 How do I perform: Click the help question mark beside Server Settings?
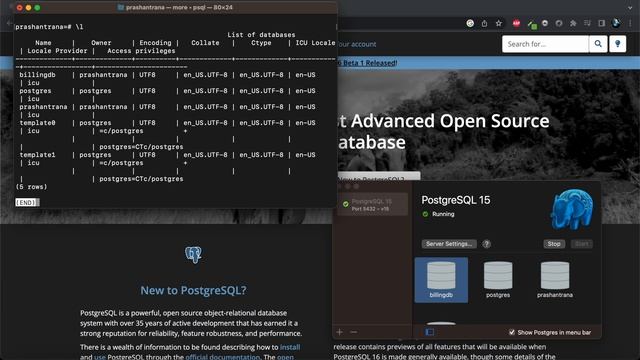point(487,244)
